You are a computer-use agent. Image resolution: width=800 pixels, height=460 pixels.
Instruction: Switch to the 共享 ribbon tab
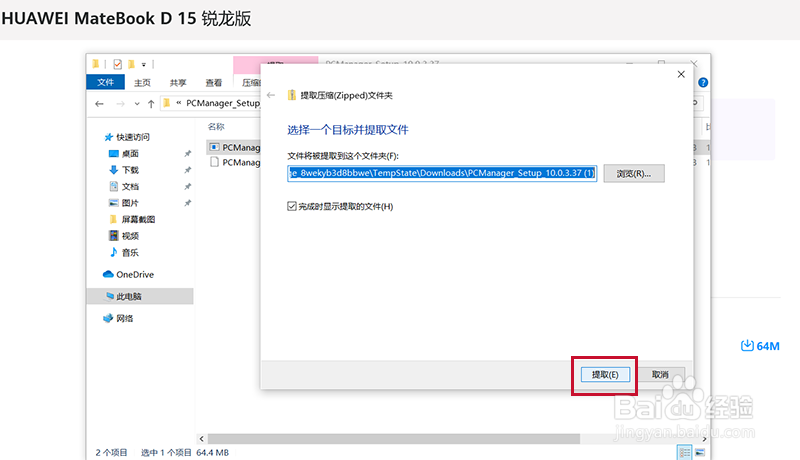click(178, 83)
